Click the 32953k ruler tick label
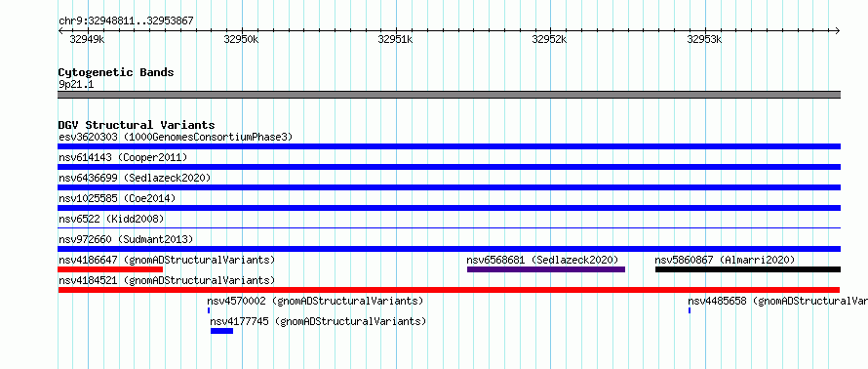The width and height of the screenshot is (868, 369). 704,39
